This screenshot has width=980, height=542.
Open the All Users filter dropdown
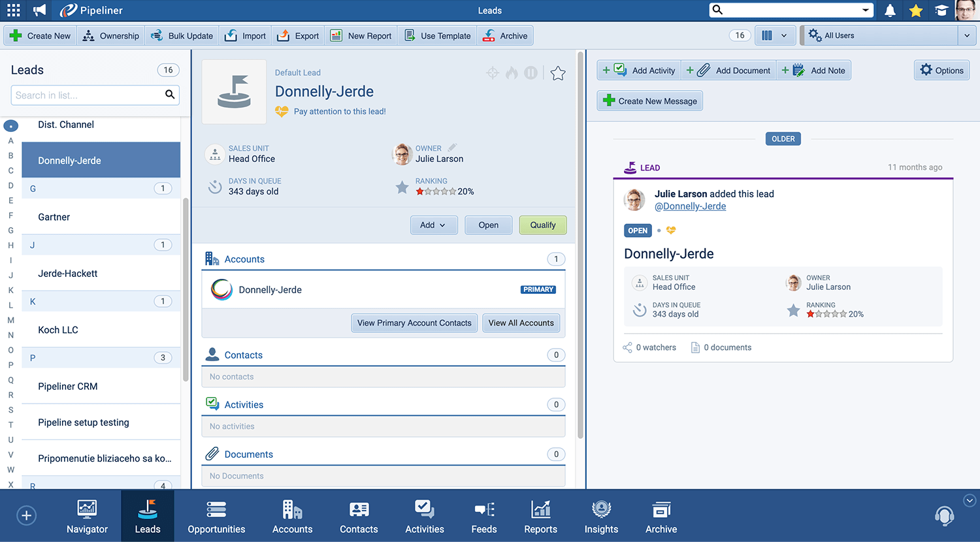pyautogui.click(x=889, y=36)
